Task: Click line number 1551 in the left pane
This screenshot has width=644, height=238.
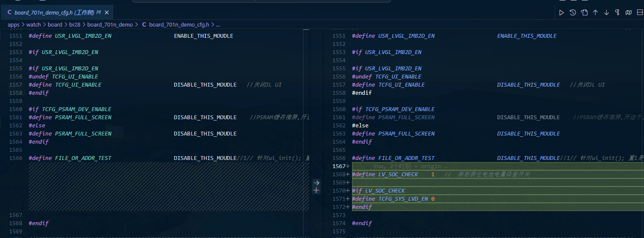Action: pos(15,36)
